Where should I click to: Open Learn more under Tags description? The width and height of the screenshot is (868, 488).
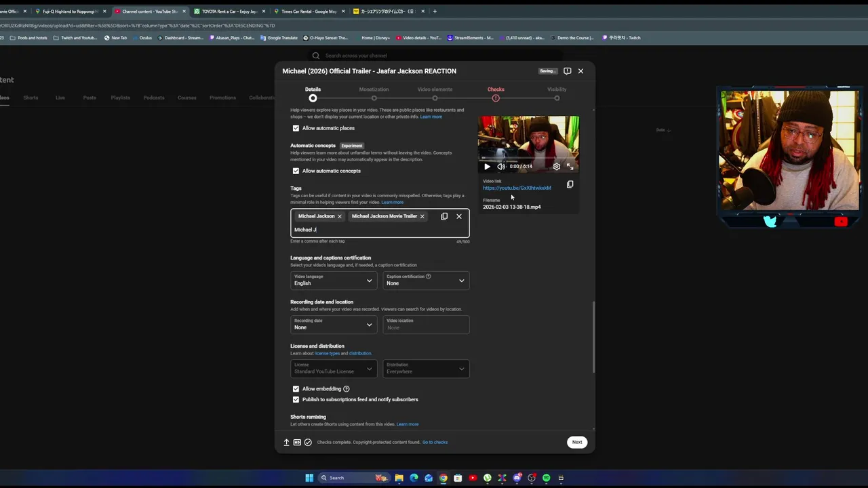pyautogui.click(x=392, y=203)
